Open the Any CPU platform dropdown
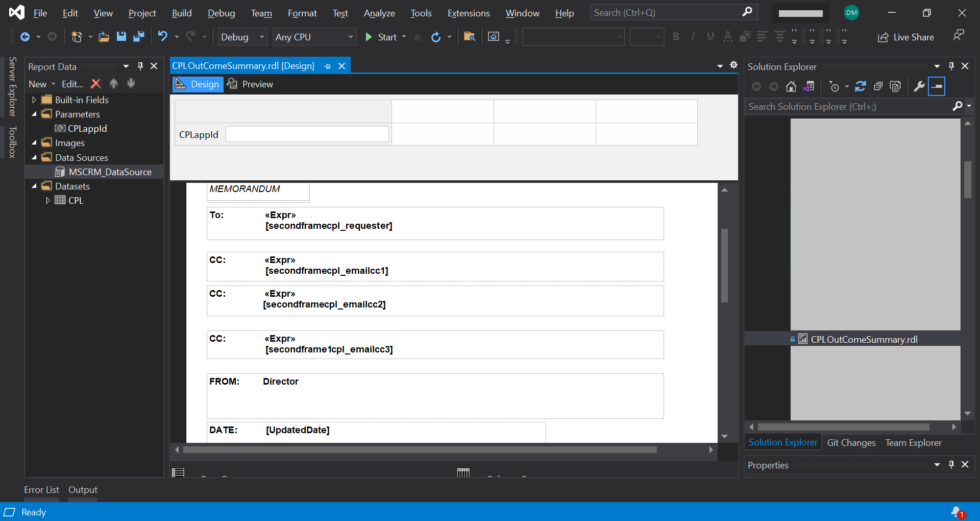This screenshot has height=521, width=980. pos(314,37)
